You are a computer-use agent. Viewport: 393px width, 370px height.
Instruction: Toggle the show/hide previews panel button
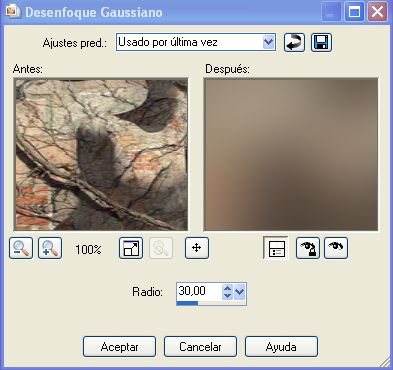point(276,248)
